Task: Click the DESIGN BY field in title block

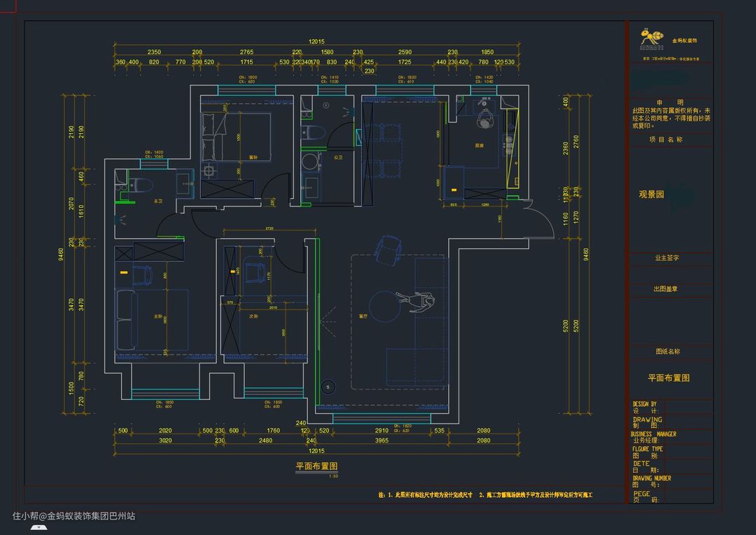Action: [645, 404]
